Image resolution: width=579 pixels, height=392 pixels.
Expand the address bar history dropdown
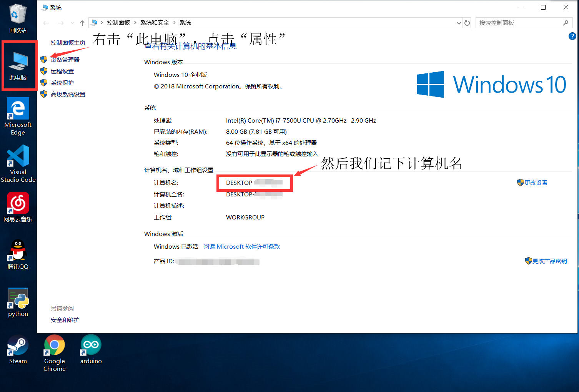(459, 23)
